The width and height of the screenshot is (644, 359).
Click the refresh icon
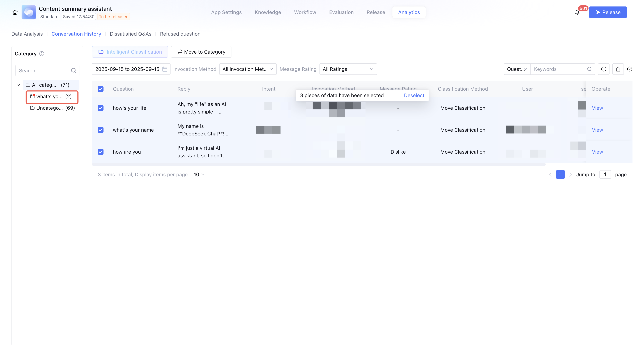(x=604, y=69)
